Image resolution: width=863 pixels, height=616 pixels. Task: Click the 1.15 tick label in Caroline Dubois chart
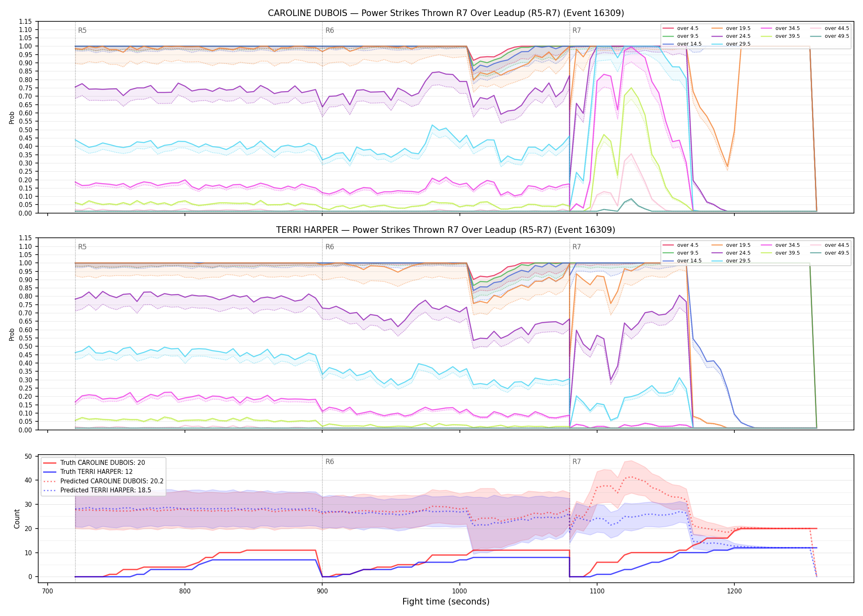tap(25, 21)
